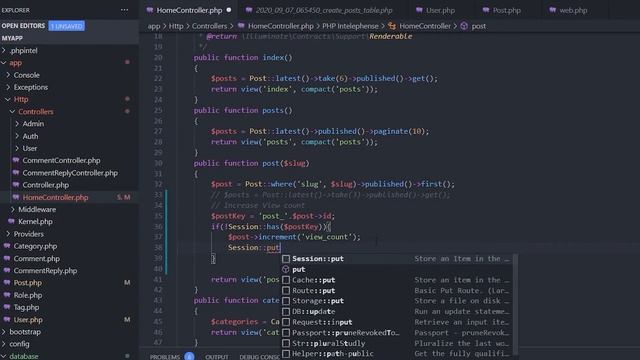This screenshot has height=360, width=640.
Task: Click the app breadcrumb segment
Action: click(153, 26)
